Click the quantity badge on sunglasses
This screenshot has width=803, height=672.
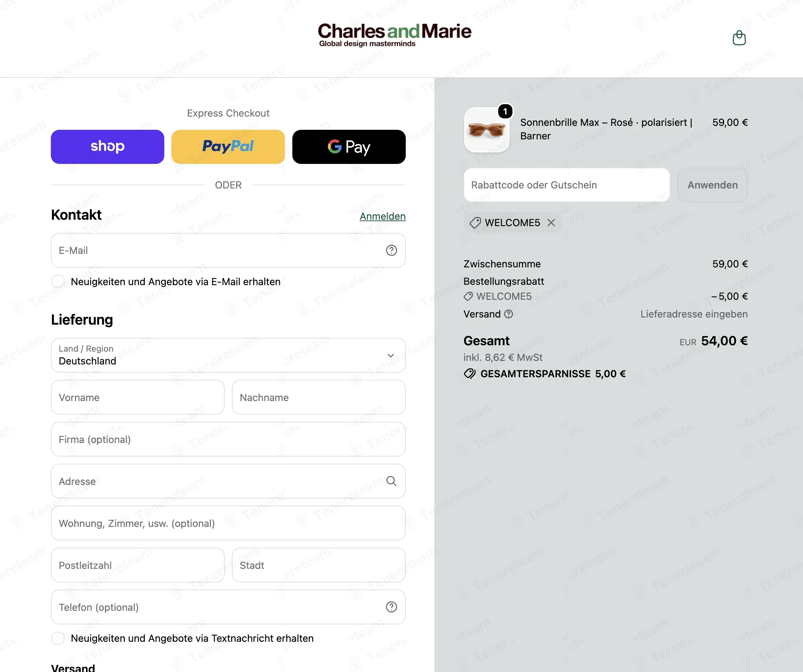click(x=505, y=111)
